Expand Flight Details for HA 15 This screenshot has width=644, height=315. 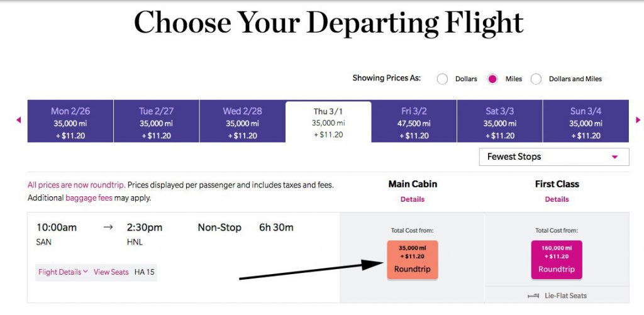(63, 272)
